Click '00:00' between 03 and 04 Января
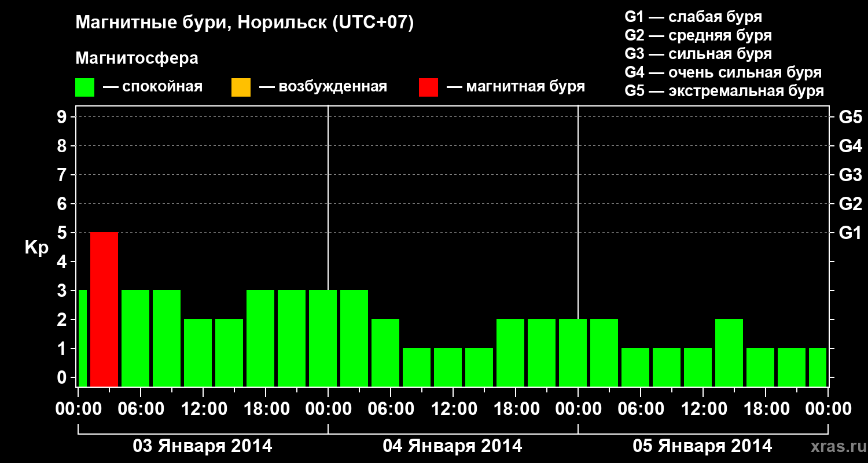Viewport: 868px width, 463px height. [x=328, y=409]
